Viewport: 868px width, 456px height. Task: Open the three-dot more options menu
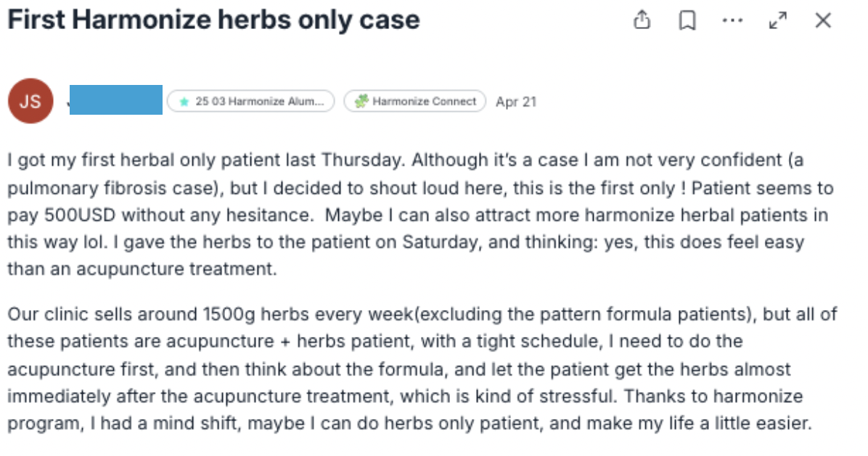click(x=733, y=20)
